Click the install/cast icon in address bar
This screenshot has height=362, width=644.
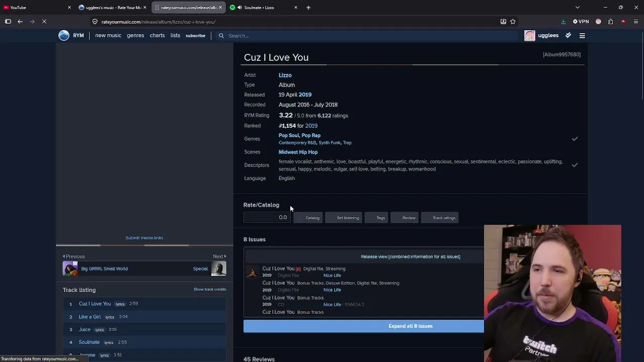503,22
